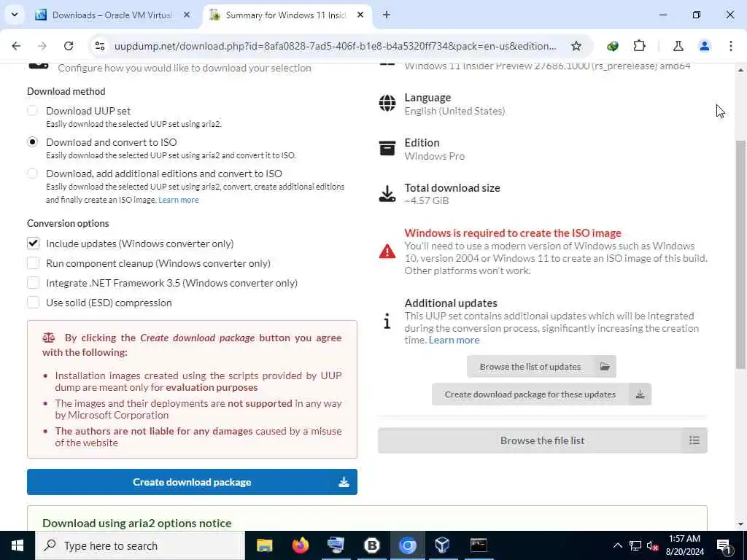747x560 pixels.
Task: Follow Learn more link under additional editions
Action: coord(178,200)
